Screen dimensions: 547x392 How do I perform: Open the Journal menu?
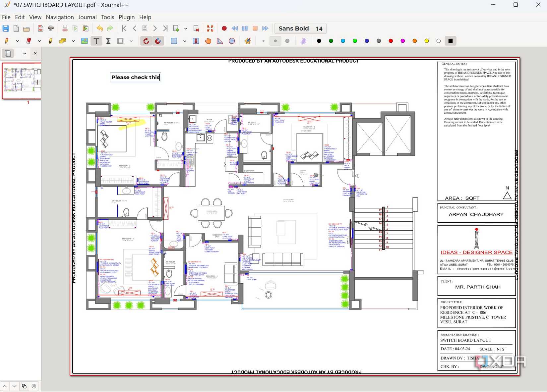pos(87,17)
